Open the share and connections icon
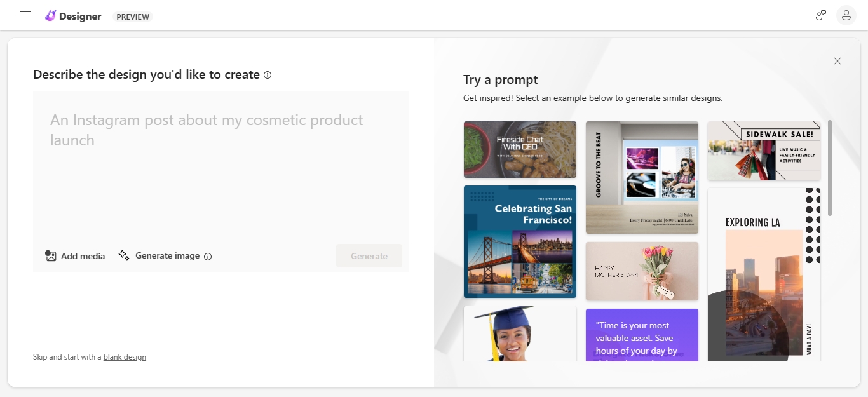This screenshot has height=397, width=868. click(x=821, y=15)
